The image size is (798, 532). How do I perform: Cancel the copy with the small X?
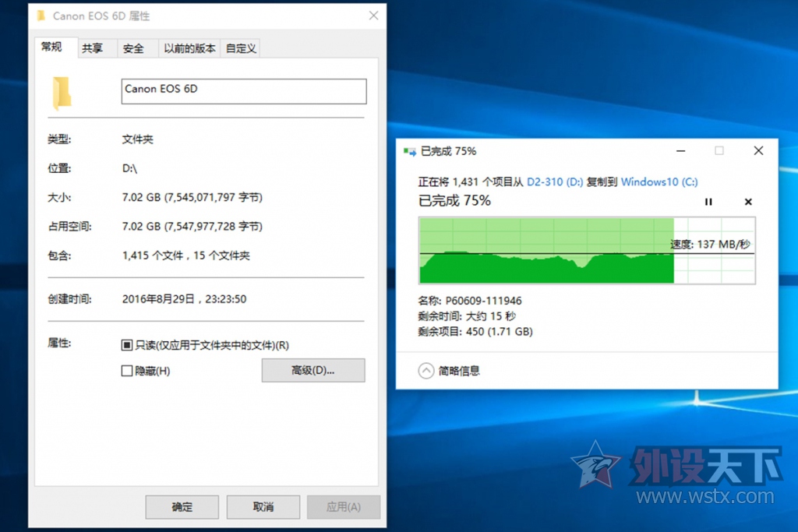[748, 202]
